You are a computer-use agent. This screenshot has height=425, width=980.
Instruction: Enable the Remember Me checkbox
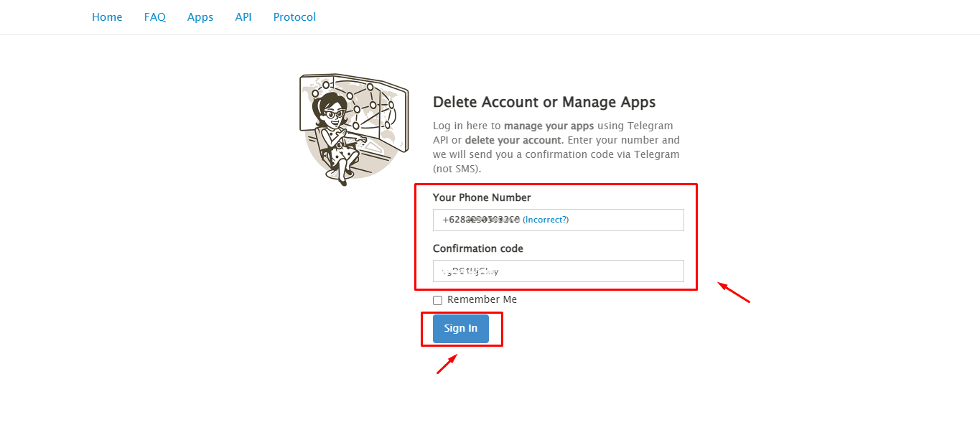point(437,299)
